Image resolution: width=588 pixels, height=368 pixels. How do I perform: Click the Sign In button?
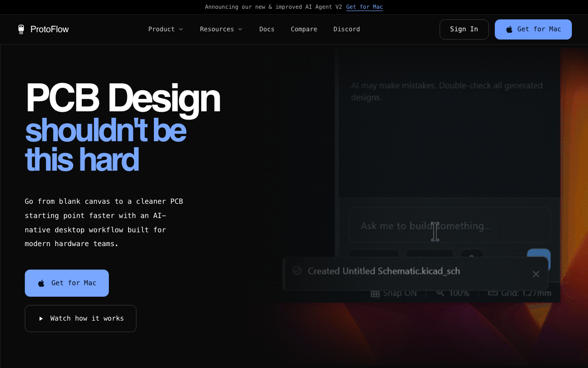[464, 29]
